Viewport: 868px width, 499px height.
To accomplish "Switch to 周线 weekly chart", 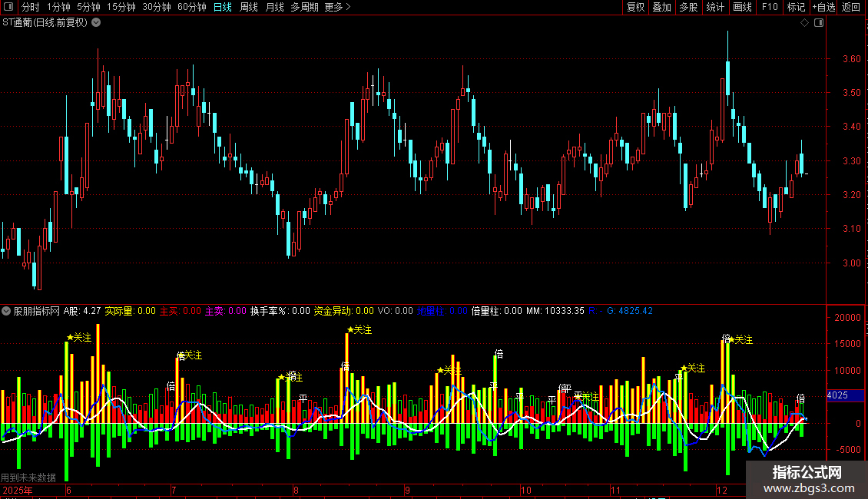I will pos(249,7).
